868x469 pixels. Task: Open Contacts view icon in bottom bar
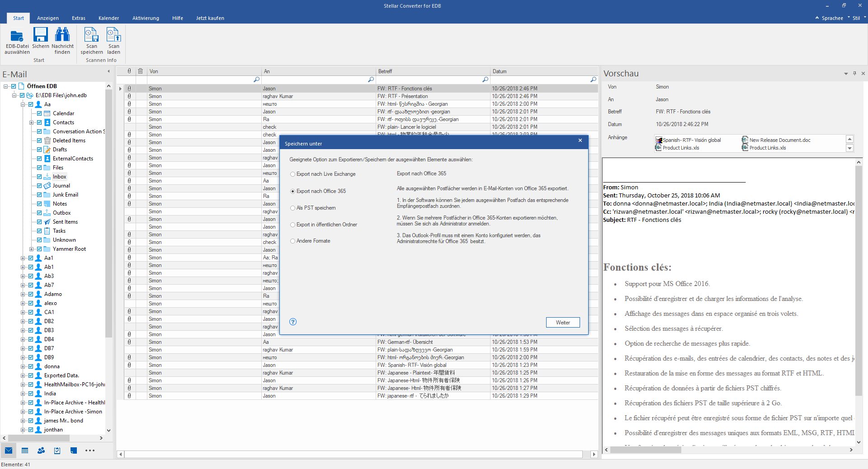point(41,450)
